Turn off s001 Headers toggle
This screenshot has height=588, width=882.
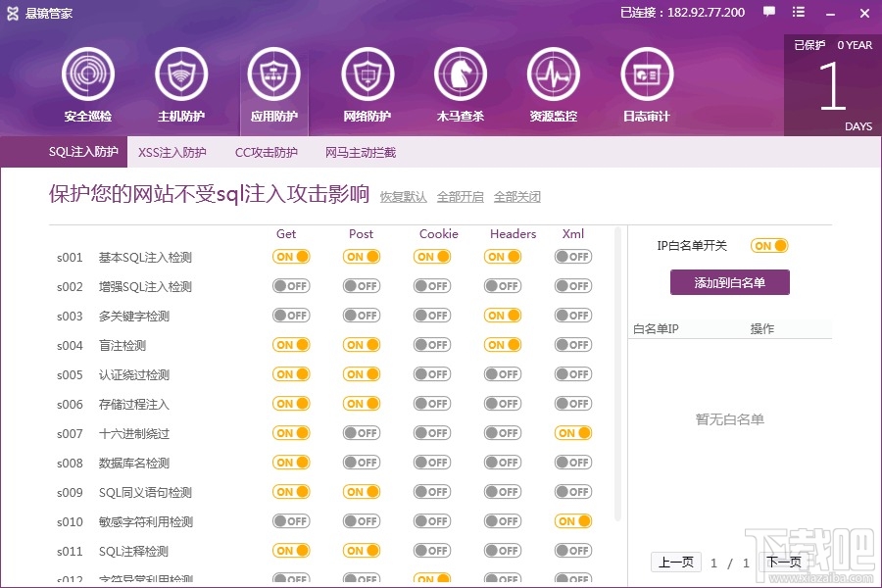coord(503,257)
